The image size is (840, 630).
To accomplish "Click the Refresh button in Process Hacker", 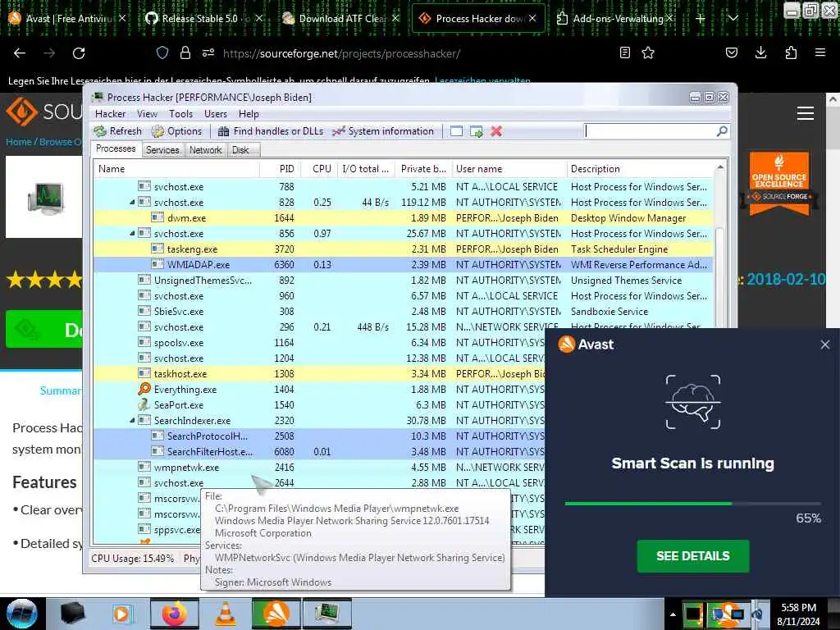I will point(118,131).
